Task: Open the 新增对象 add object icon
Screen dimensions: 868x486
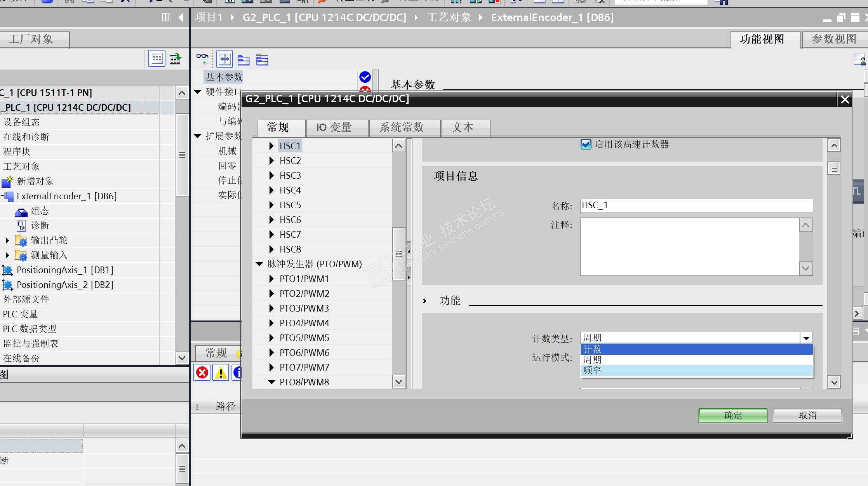Action: tap(7, 181)
